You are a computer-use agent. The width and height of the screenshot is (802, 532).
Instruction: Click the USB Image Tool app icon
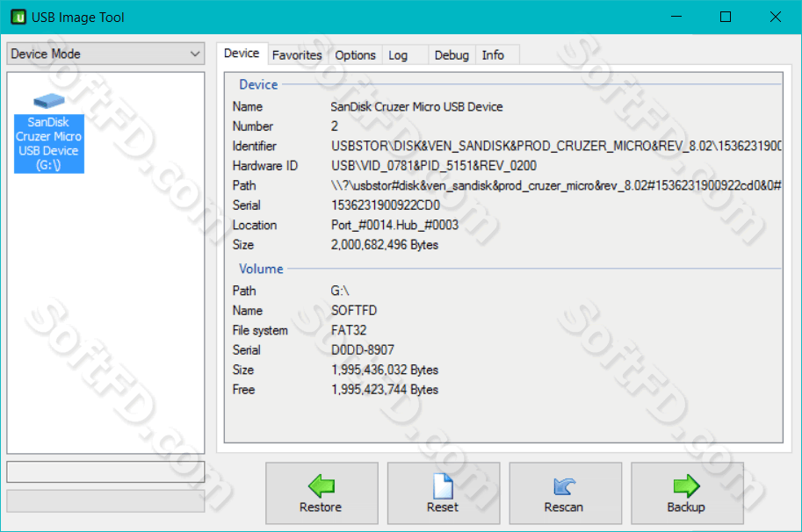(x=18, y=17)
